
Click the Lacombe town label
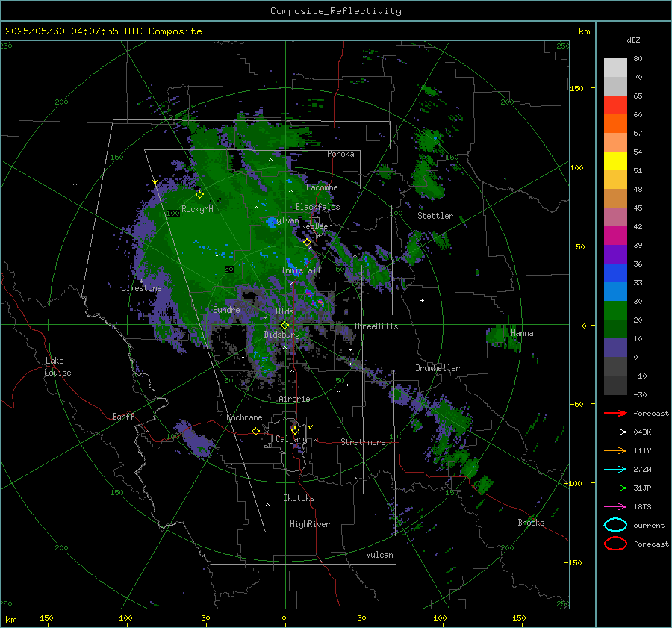322,187
